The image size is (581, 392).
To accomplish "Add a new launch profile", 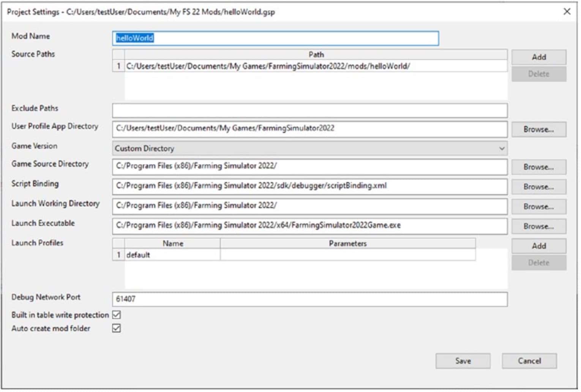I will point(538,246).
